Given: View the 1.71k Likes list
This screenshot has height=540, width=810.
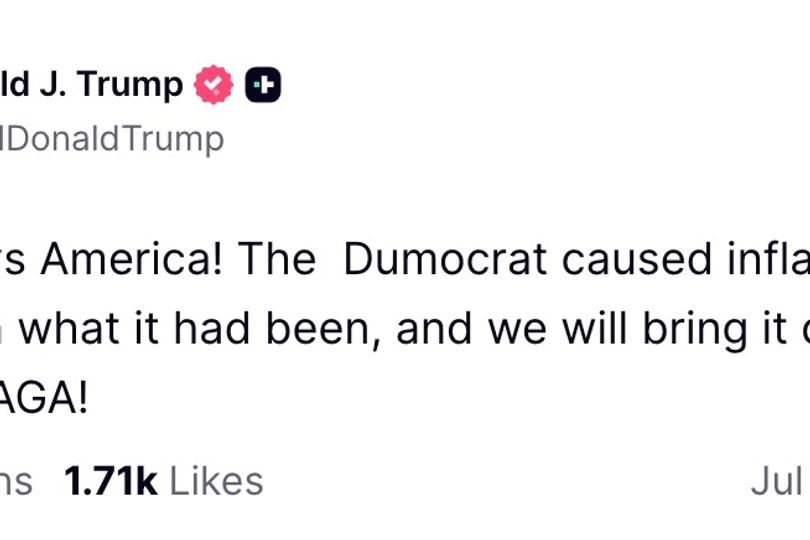Looking at the screenshot, I should pos(163,482).
